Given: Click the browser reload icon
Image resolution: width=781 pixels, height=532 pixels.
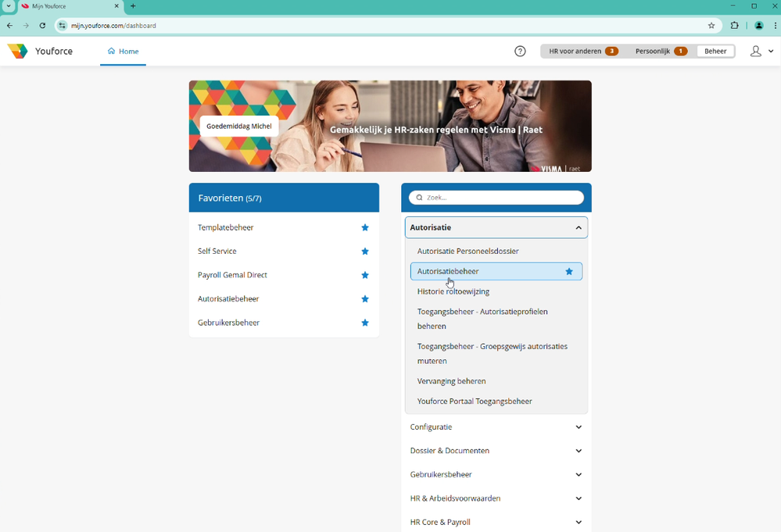Looking at the screenshot, I should coord(43,25).
